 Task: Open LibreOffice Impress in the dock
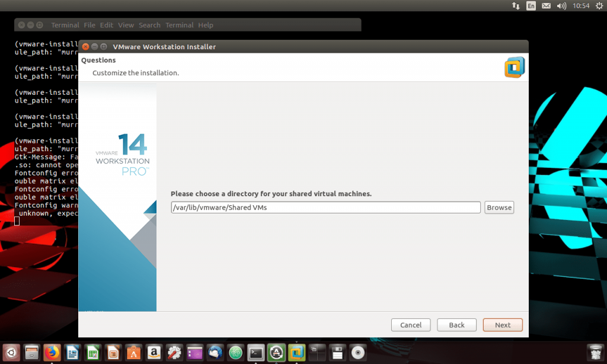pos(113,353)
